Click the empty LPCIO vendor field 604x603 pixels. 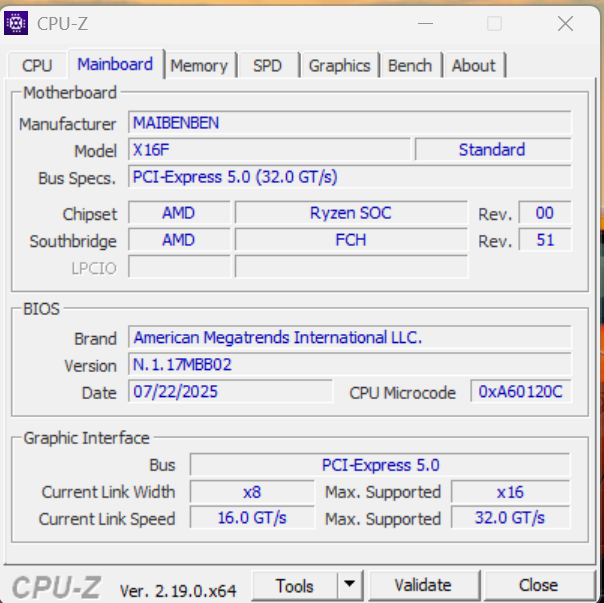point(179,267)
